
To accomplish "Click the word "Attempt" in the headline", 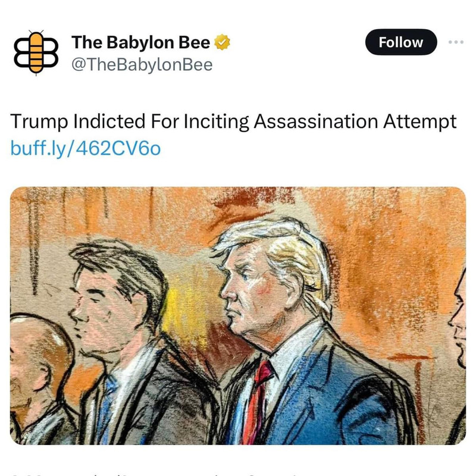I will click(420, 122).
